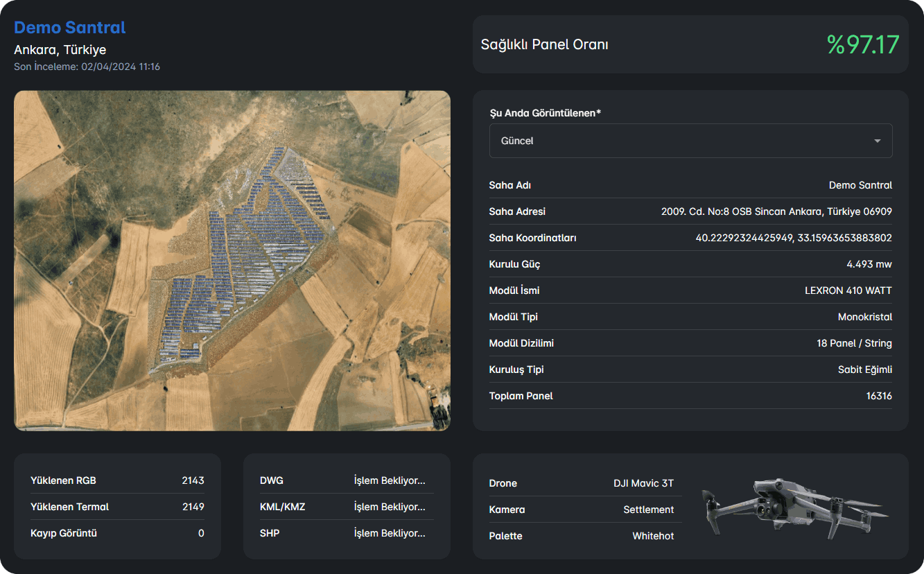
Task: Select the Güncel view combo box
Action: click(679, 141)
